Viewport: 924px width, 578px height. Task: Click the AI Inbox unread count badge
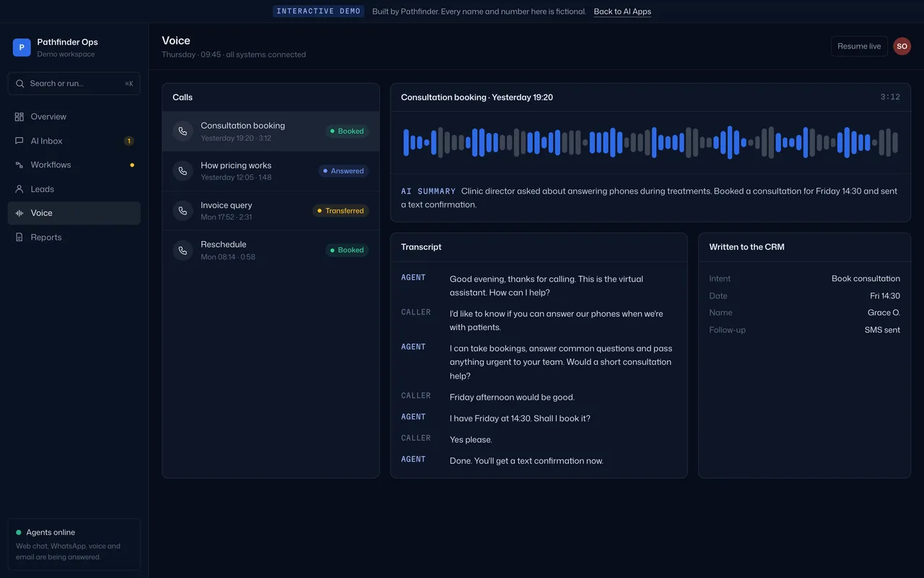coord(128,141)
